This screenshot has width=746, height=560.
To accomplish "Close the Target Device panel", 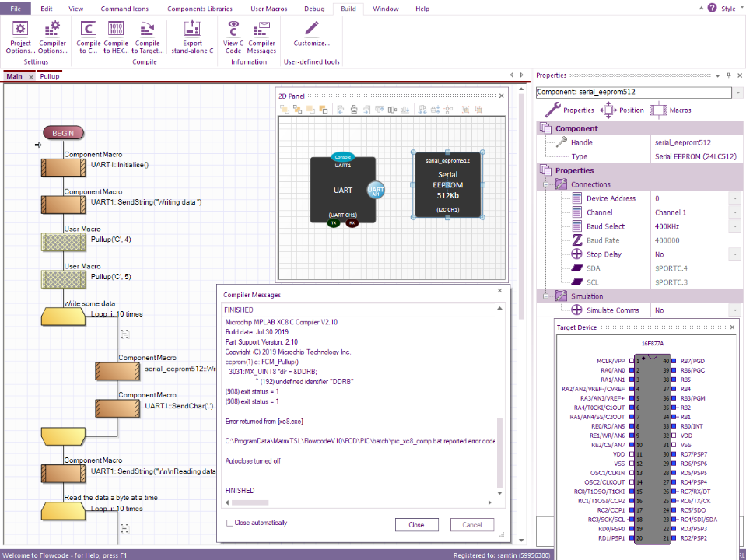I will pos(732,327).
